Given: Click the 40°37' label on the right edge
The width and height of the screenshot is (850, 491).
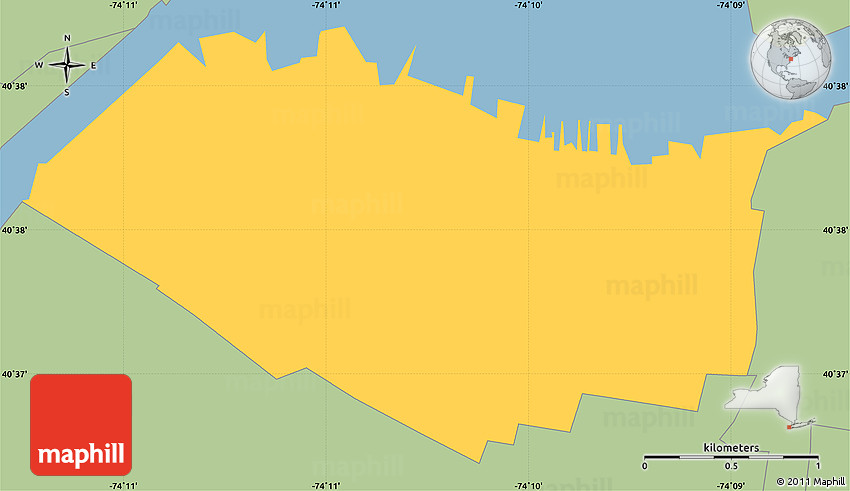Looking at the screenshot, I should click(x=835, y=375).
